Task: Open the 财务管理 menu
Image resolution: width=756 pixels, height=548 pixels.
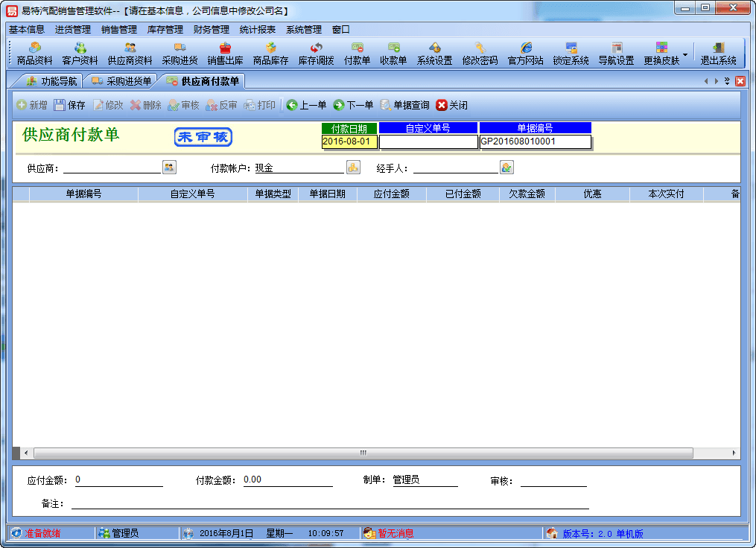Action: pos(211,30)
